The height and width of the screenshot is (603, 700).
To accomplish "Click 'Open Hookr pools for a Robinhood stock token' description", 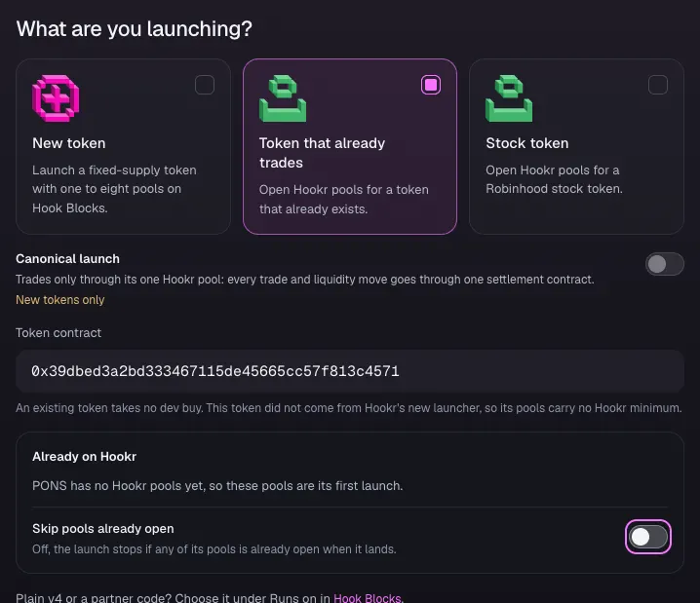I will (x=554, y=179).
